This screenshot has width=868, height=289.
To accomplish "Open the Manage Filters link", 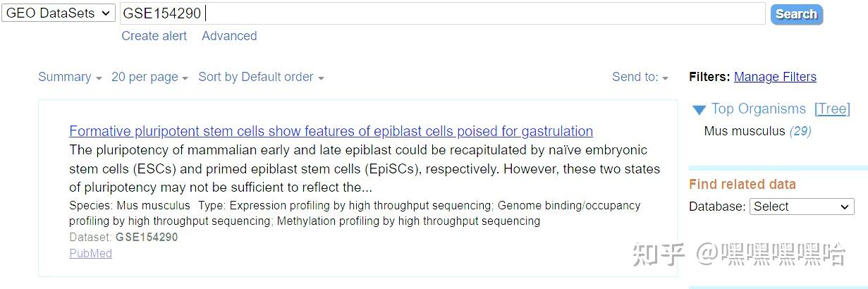I will pyautogui.click(x=775, y=77).
